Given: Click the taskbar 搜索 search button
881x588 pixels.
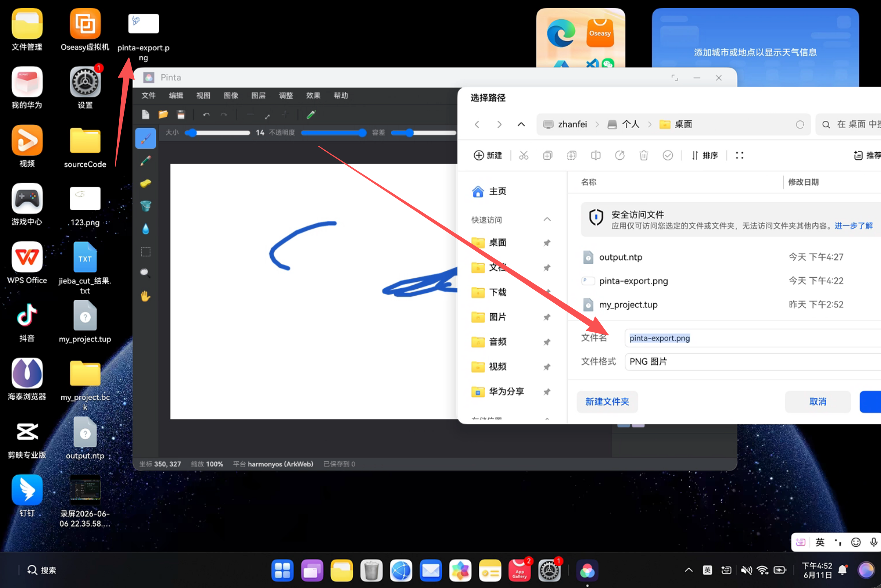Looking at the screenshot, I should 42,570.
